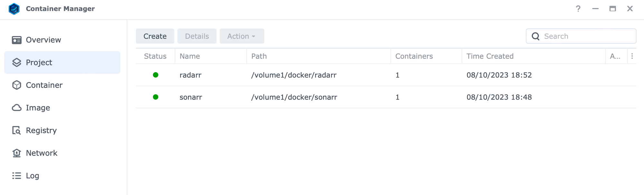Expand the Action dropdown menu
This screenshot has width=644, height=195.
pyautogui.click(x=242, y=36)
